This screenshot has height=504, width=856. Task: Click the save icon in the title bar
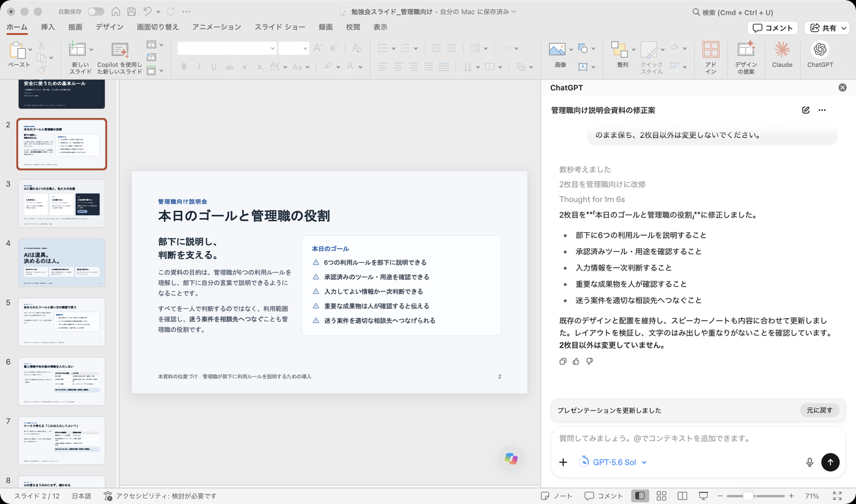tap(132, 12)
